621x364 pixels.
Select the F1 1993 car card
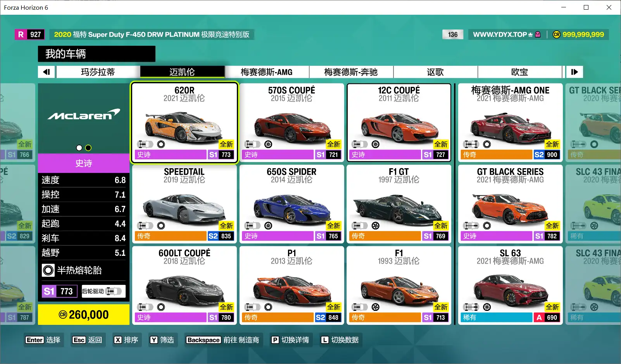coord(399,285)
